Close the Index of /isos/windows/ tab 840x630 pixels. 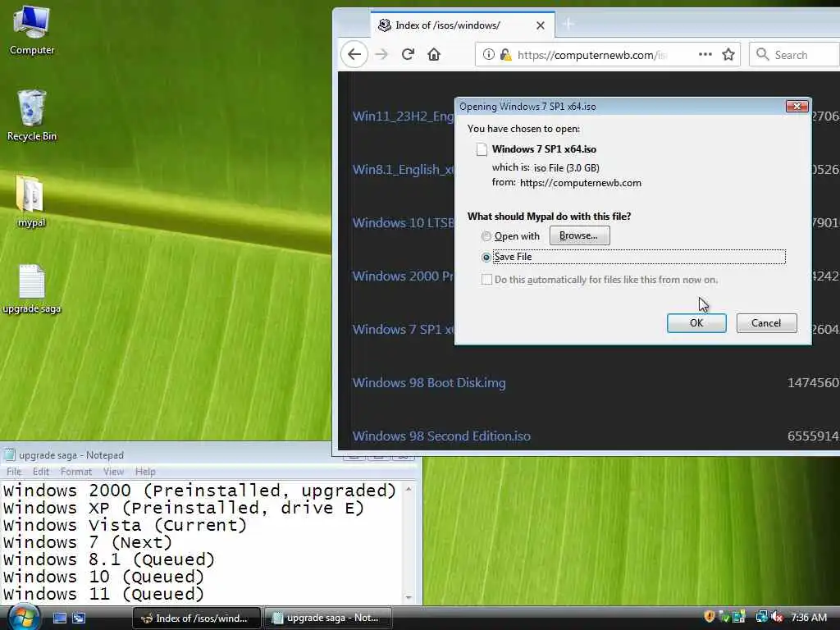[x=541, y=25]
